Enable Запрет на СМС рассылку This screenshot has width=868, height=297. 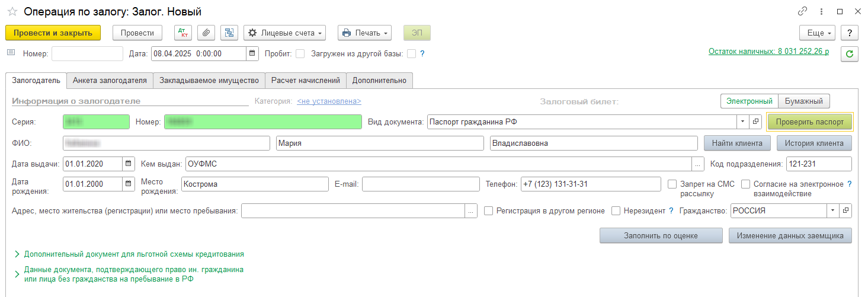(672, 184)
